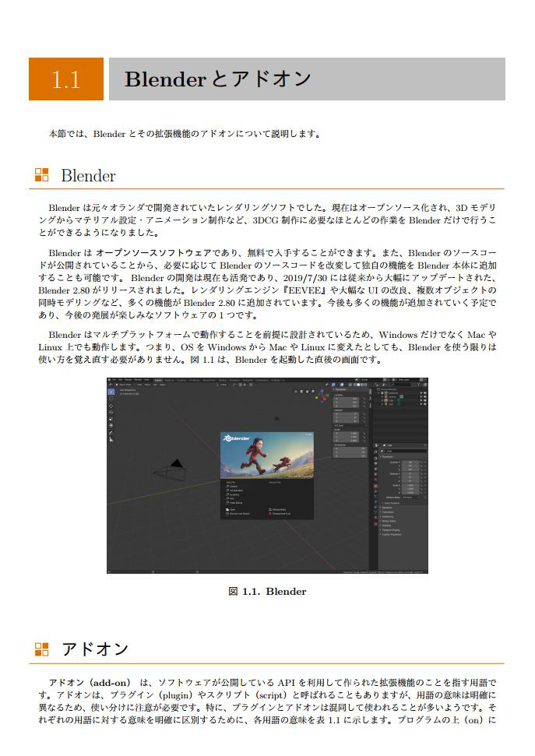Open the General new file template

point(232,487)
